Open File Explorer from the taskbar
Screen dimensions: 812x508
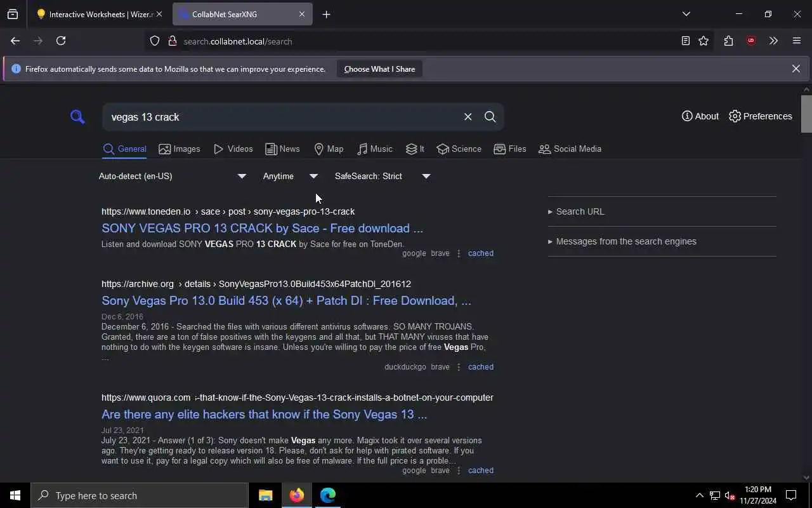[x=265, y=495]
